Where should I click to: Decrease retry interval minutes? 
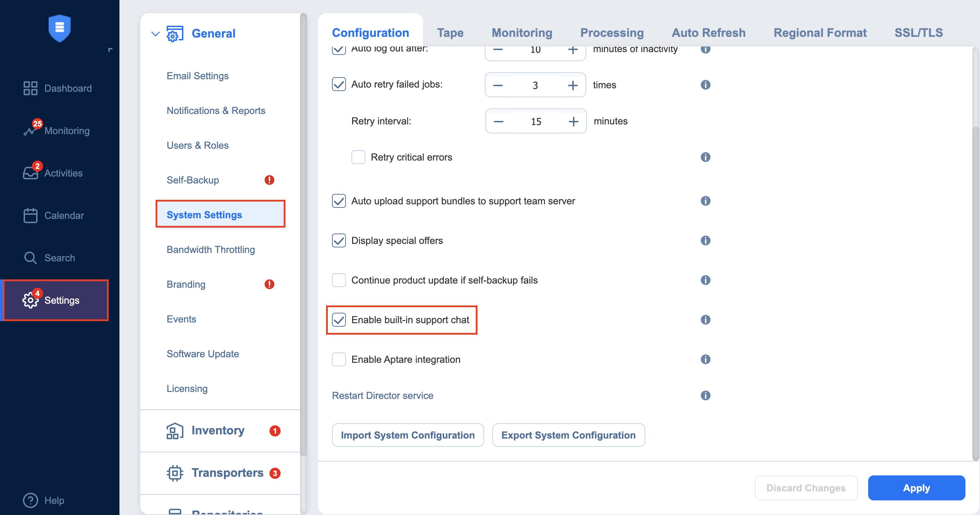498,121
